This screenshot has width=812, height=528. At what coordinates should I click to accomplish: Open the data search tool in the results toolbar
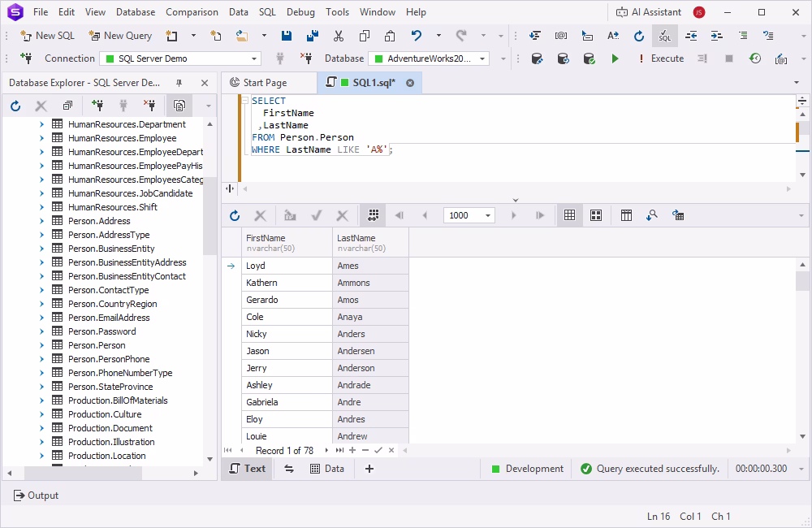(x=652, y=215)
